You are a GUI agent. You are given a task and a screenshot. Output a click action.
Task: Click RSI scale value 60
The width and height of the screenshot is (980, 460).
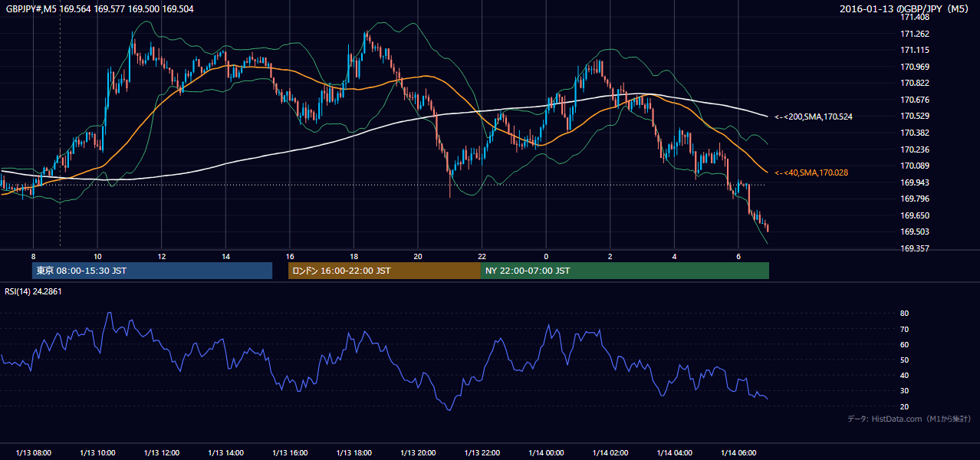[x=905, y=344]
